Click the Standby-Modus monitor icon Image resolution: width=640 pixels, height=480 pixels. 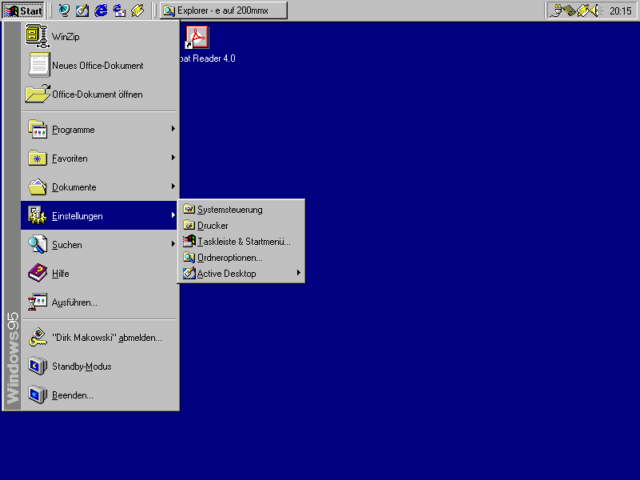[38, 366]
